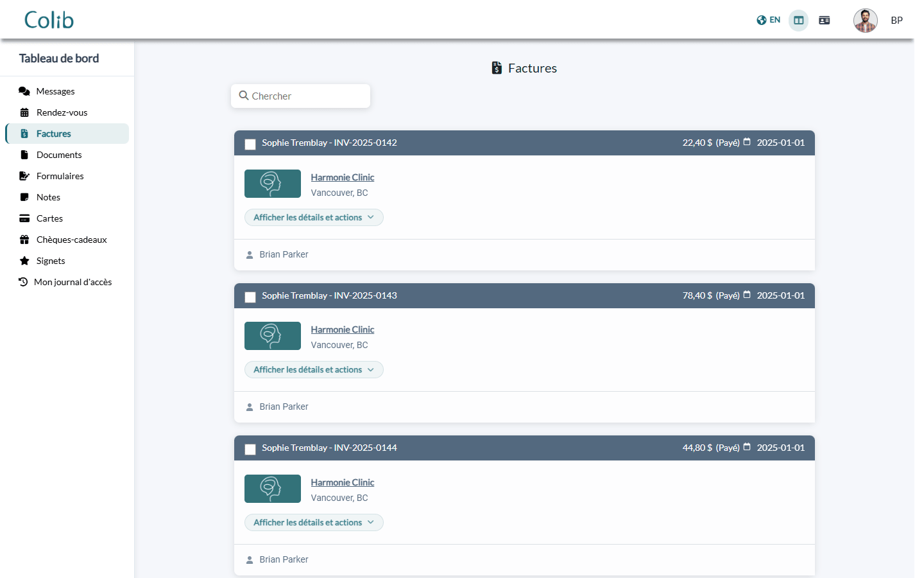Click Tableau de bord heading
Viewport: 924px width, 578px height.
[59, 58]
